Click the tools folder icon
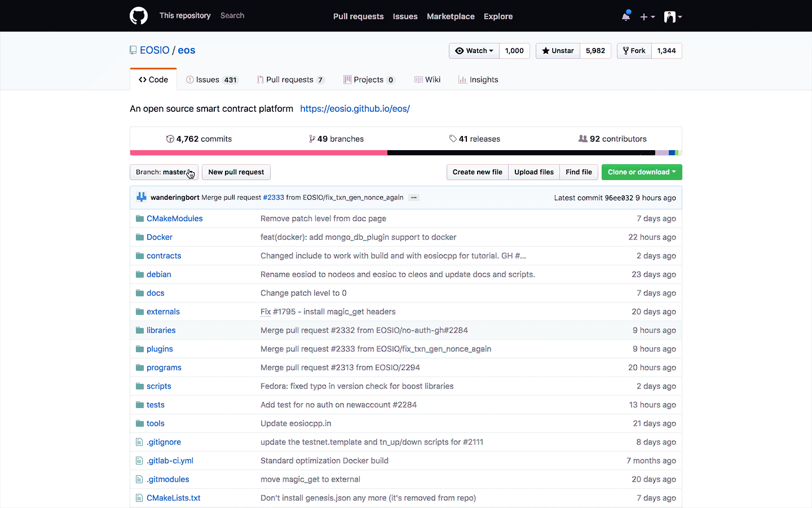The height and width of the screenshot is (508, 812). (x=140, y=423)
